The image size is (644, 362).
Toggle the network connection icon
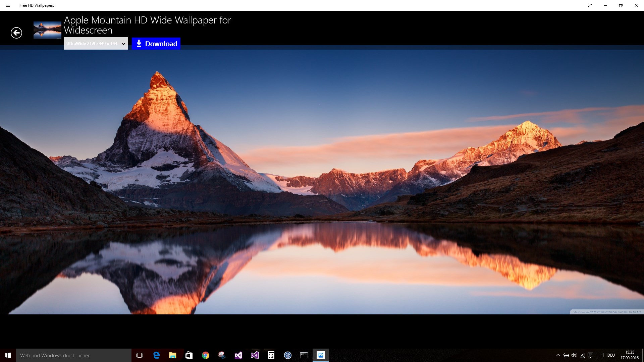click(583, 355)
